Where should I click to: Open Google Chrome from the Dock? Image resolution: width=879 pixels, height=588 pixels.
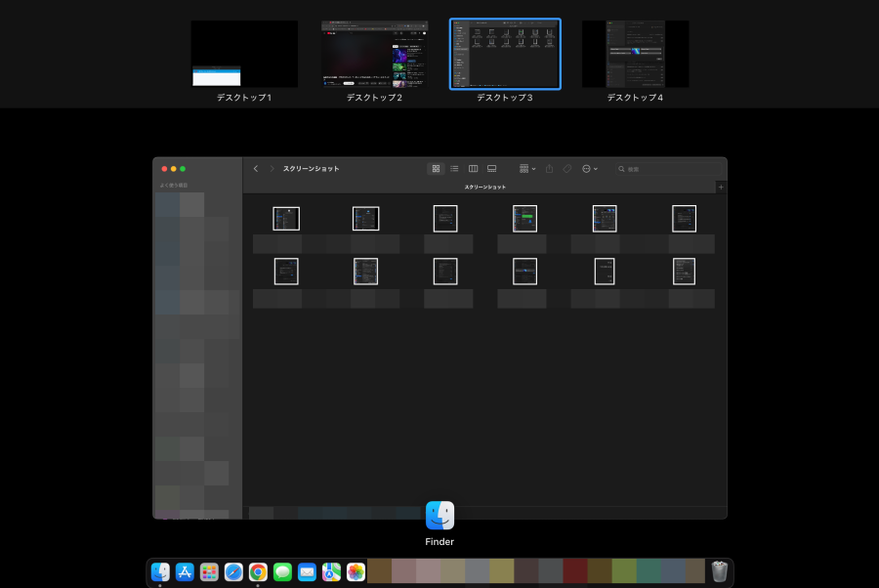click(x=258, y=571)
